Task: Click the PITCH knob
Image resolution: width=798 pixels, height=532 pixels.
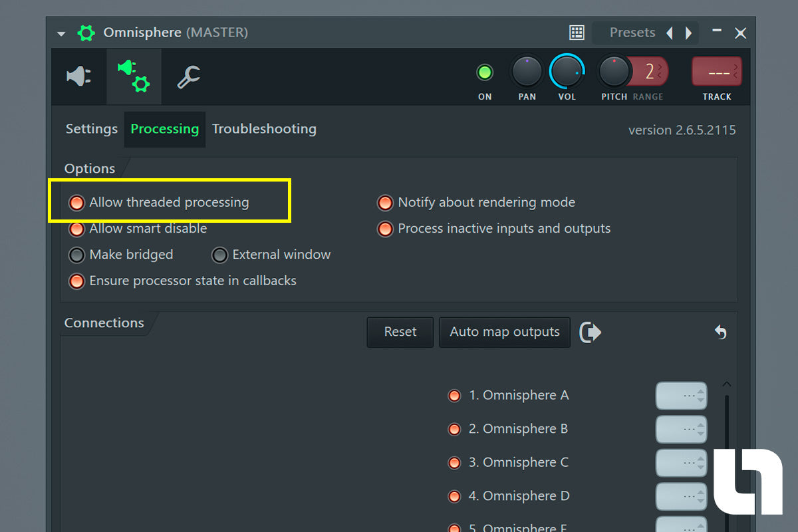Action: [614, 72]
